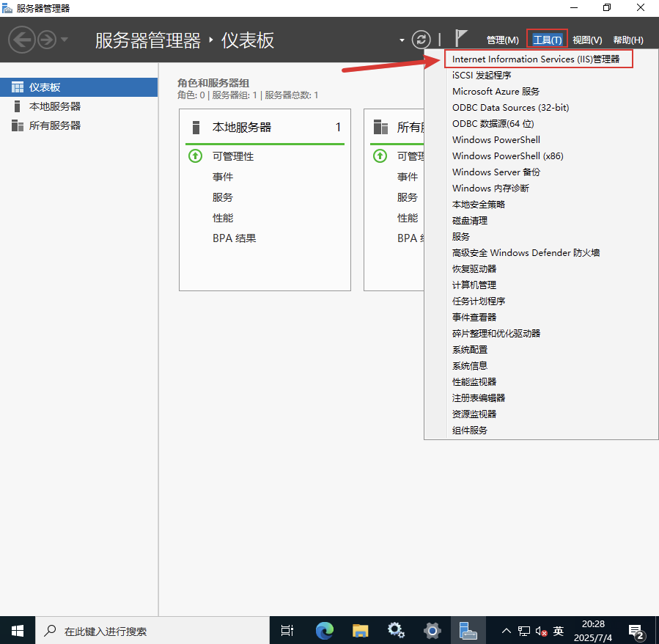Click the Refresh icon in the toolbar

coord(421,40)
